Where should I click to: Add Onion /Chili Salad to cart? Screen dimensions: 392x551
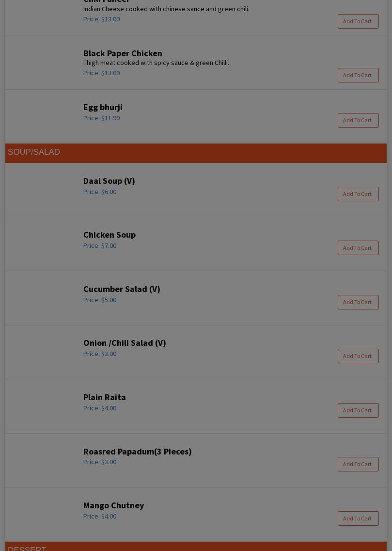point(358,356)
